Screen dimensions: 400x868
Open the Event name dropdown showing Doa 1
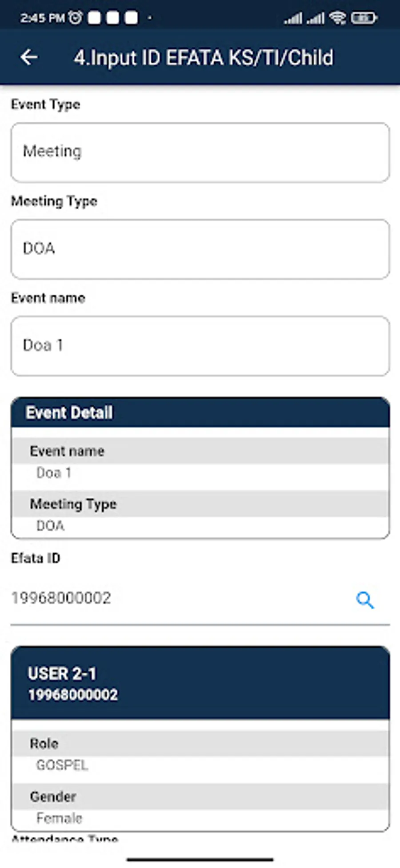point(200,346)
